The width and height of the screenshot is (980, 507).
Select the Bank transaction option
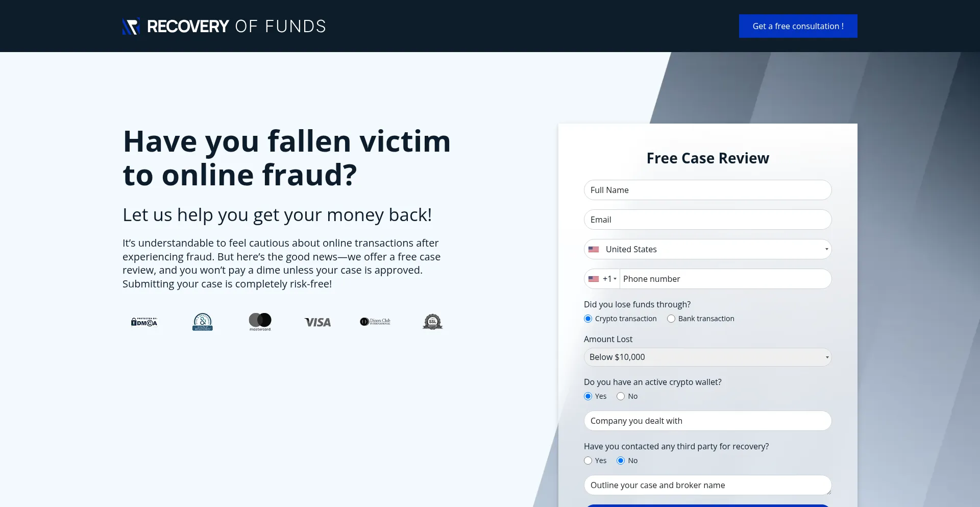[x=671, y=319]
